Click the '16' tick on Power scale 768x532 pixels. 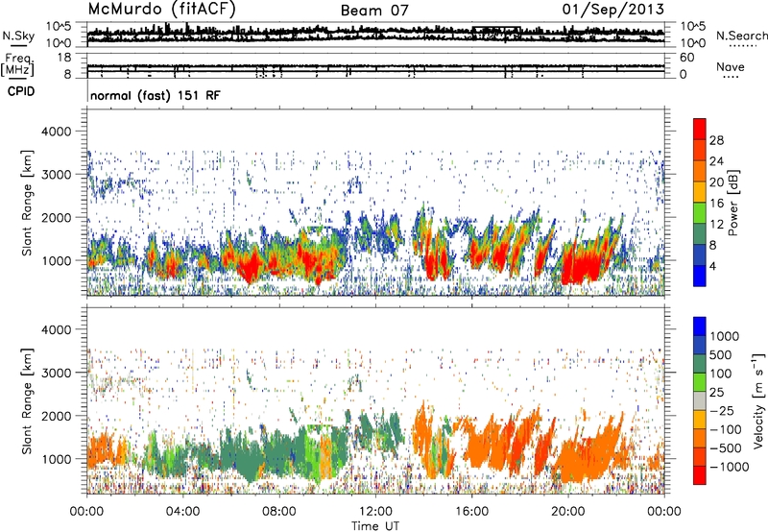coord(716,204)
